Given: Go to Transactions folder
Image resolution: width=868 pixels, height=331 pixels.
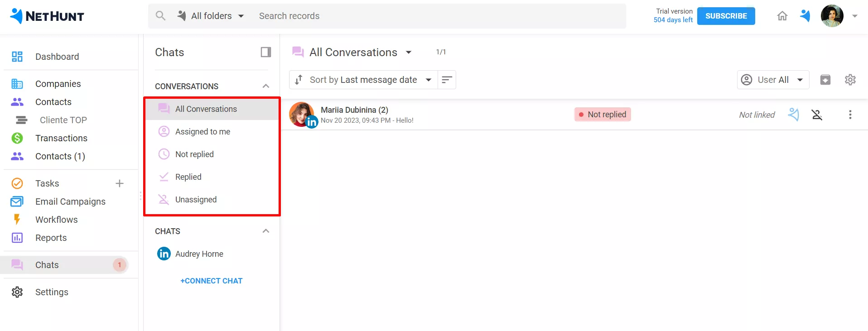Looking at the screenshot, I should pyautogui.click(x=61, y=138).
